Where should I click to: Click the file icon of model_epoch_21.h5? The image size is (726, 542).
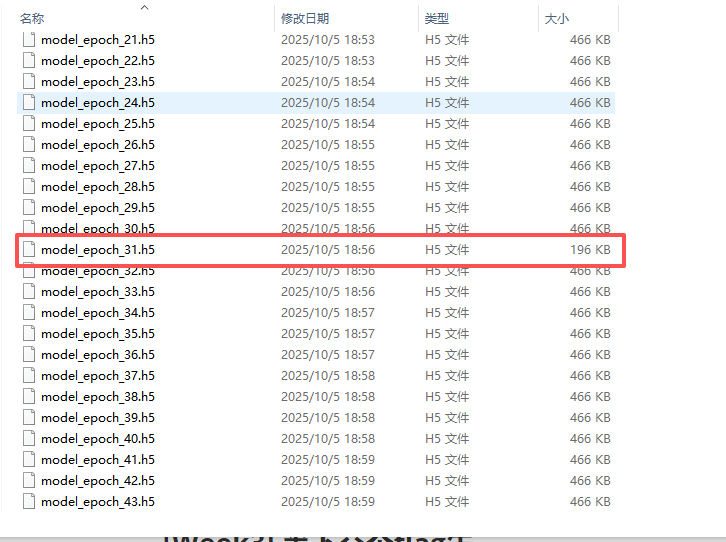(x=29, y=39)
